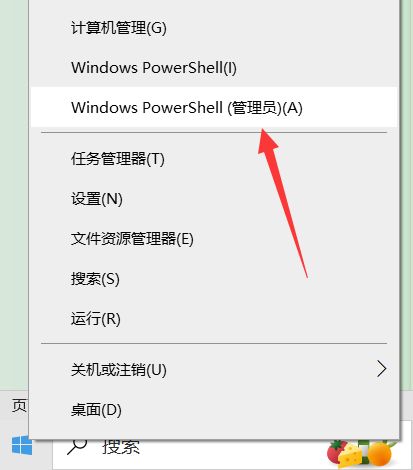The width and height of the screenshot is (413, 470).
Task: Click the empty gray area below 桌面(D)
Action: tap(215, 434)
